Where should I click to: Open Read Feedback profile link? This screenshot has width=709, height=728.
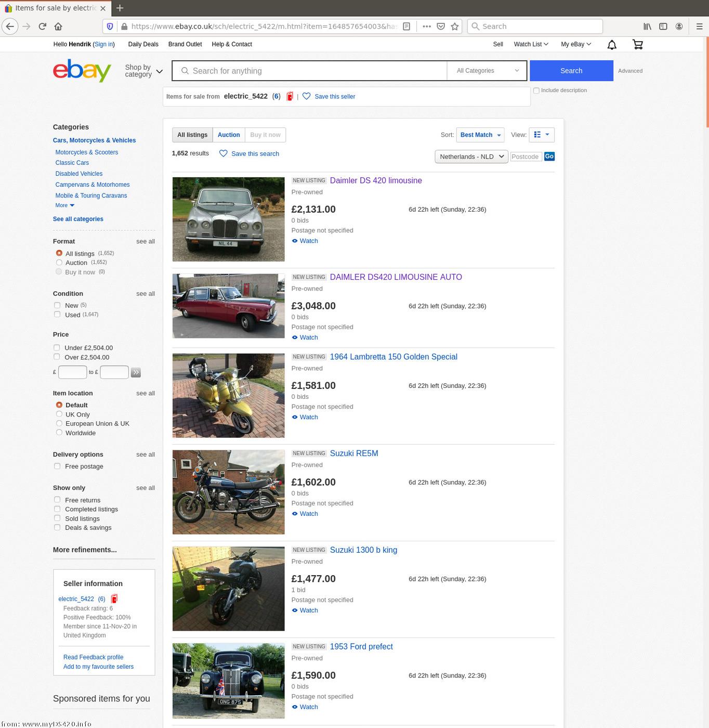pos(94,657)
